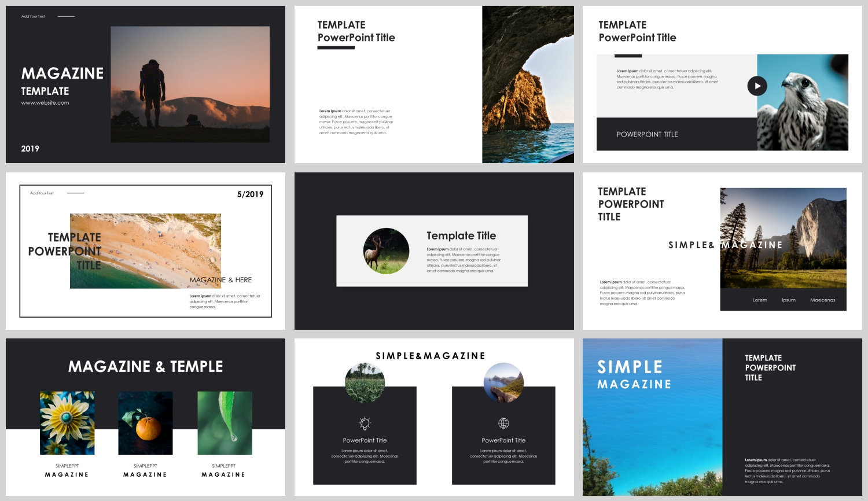
Task: Click the 'Maecenas' label under the mountain photo
Action: click(822, 300)
